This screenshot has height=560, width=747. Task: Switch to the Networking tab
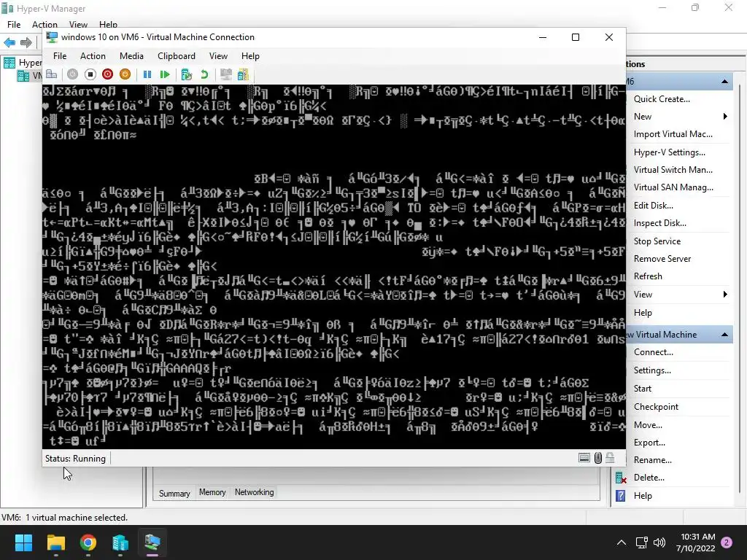pos(255,492)
